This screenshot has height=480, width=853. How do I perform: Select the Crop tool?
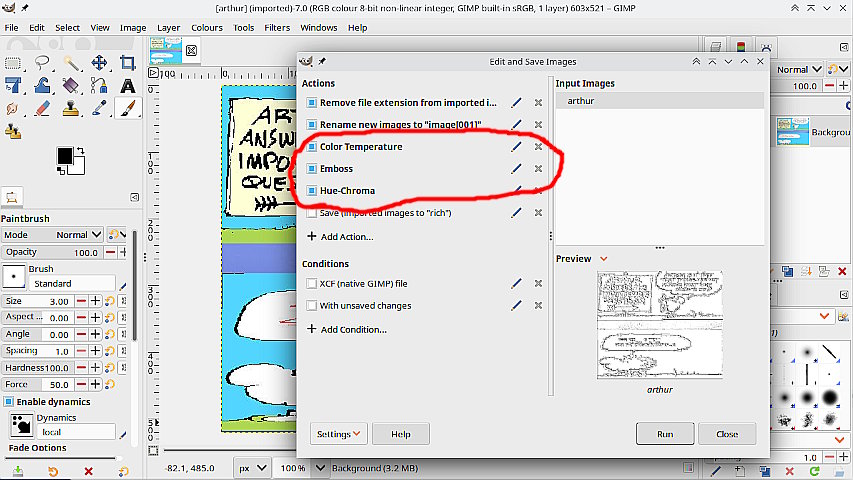[128, 63]
